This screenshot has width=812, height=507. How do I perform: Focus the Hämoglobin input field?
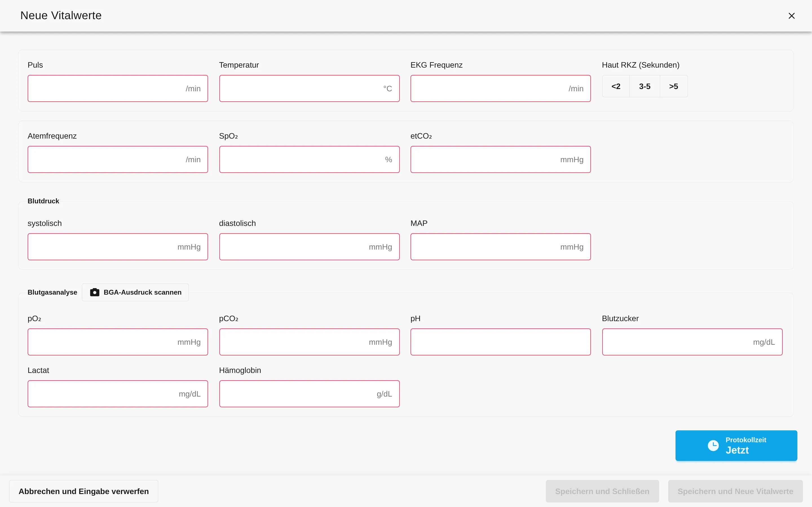[x=309, y=394]
